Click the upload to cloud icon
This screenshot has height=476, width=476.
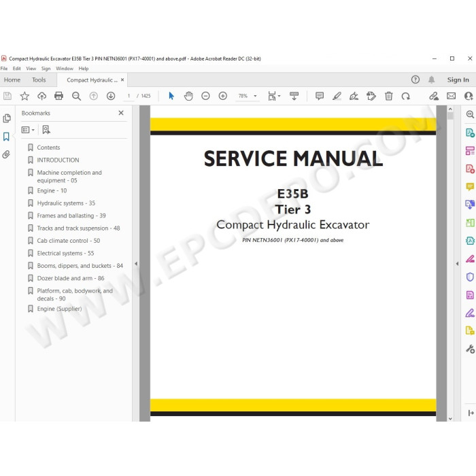41,97
